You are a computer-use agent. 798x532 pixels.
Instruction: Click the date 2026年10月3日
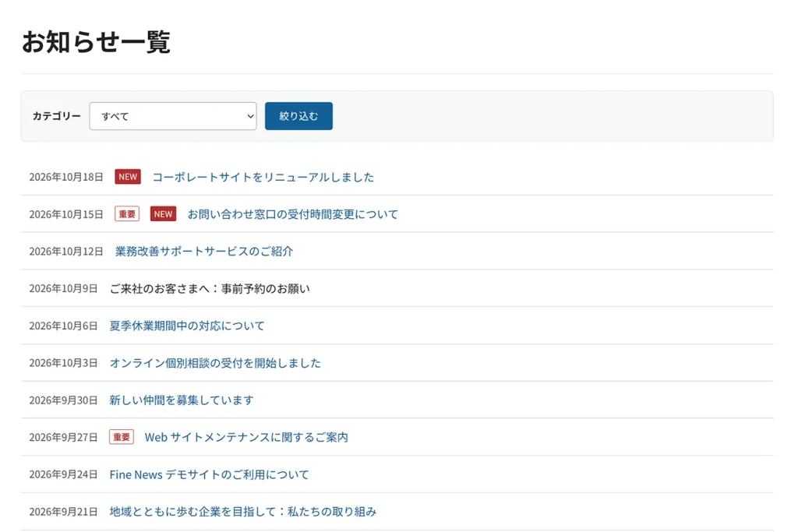click(x=63, y=363)
